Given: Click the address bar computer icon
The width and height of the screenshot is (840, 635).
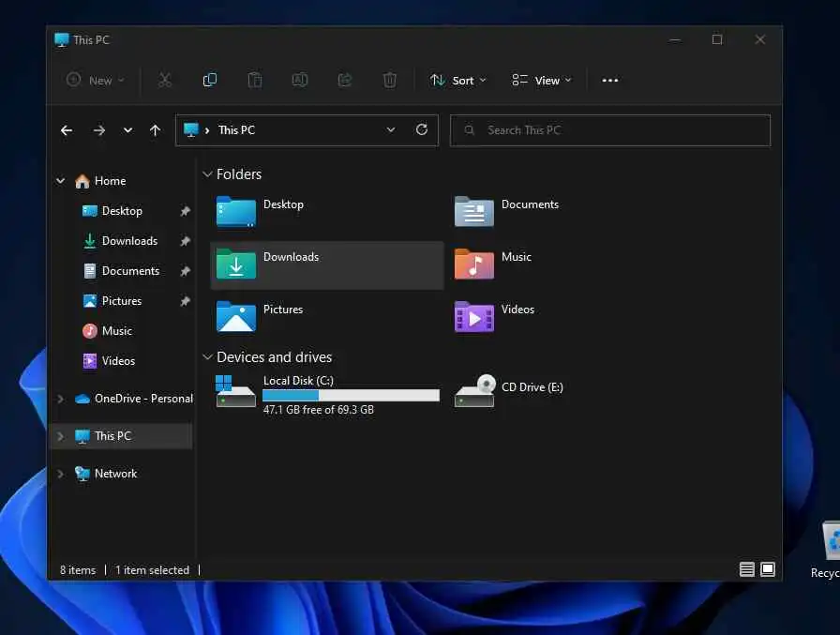Looking at the screenshot, I should click(x=190, y=129).
